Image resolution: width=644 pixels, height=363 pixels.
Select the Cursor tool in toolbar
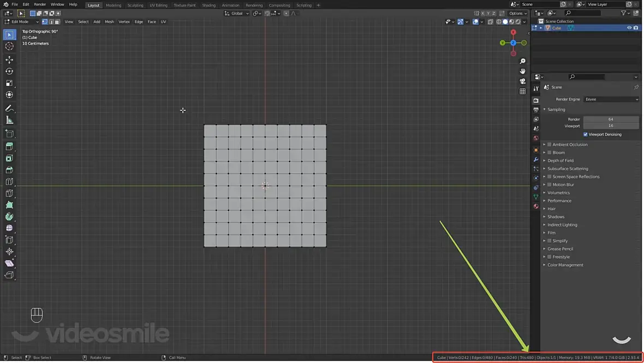tap(9, 46)
